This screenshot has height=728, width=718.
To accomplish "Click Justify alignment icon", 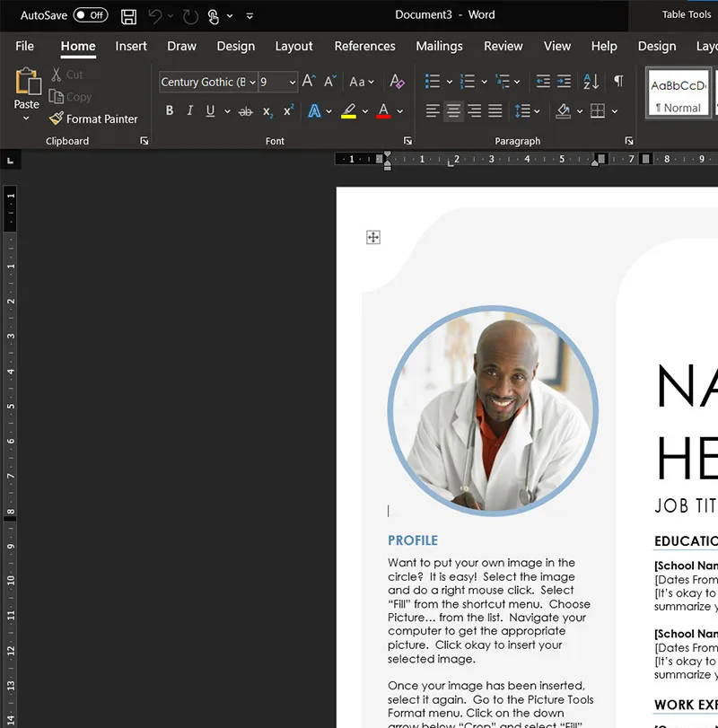I will tap(495, 110).
